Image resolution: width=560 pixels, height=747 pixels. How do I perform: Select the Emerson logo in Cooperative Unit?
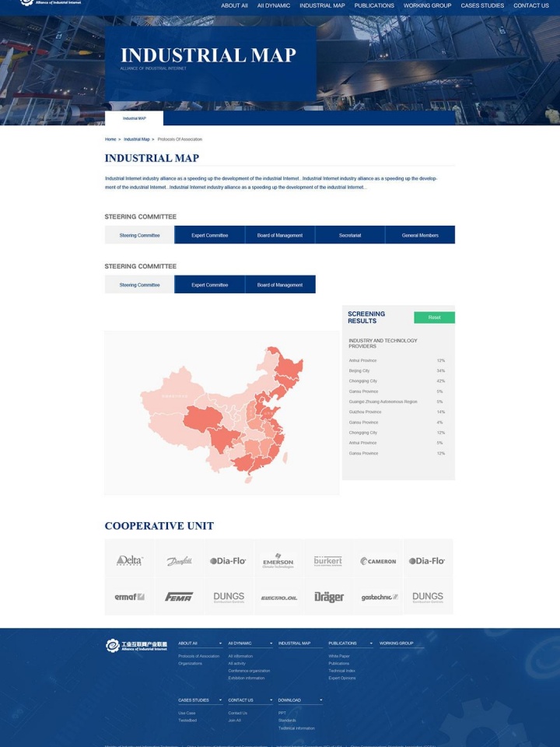pos(278,560)
